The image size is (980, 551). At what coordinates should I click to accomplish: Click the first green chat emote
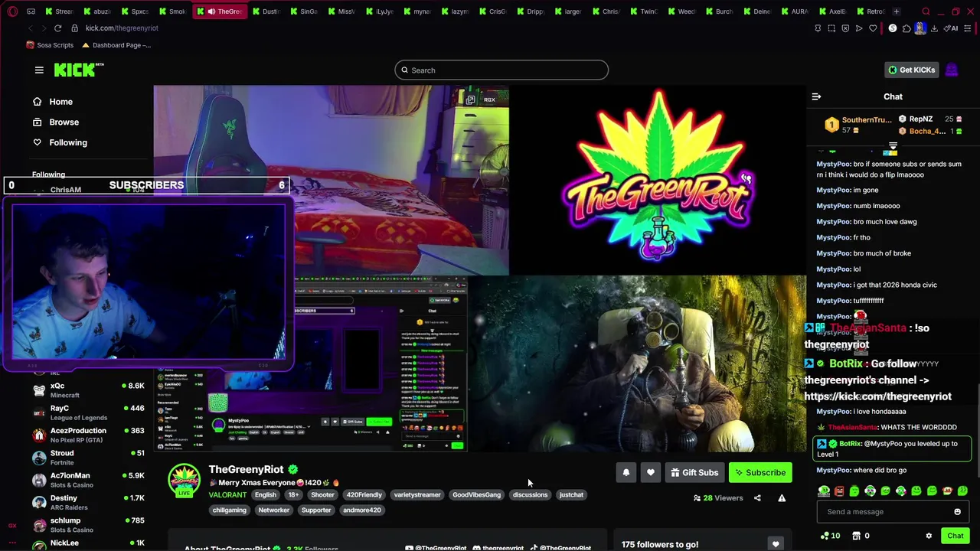pyautogui.click(x=824, y=491)
